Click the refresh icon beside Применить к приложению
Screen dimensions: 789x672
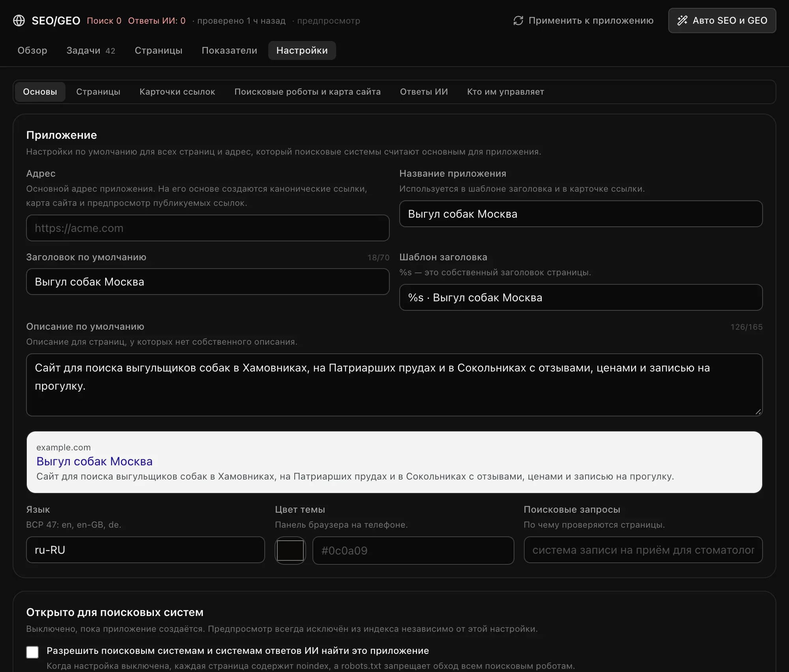point(518,21)
